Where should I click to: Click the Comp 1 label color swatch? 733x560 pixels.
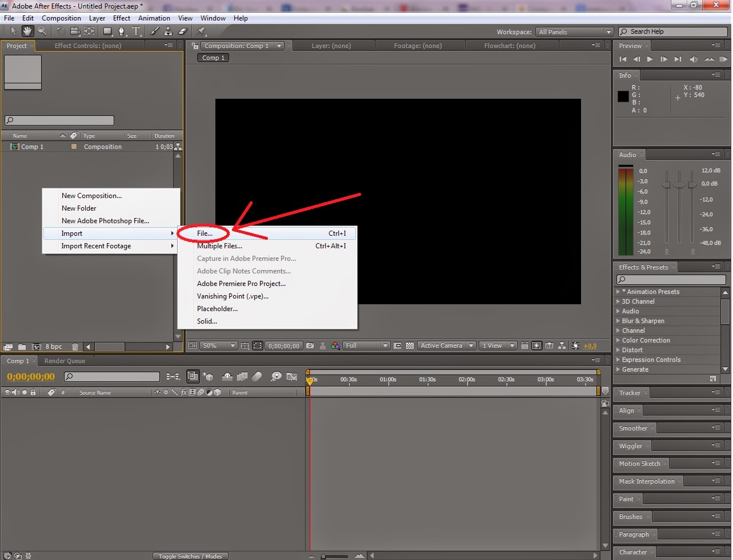point(74,147)
